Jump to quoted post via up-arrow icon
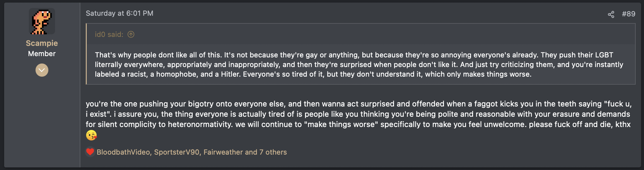 click(131, 34)
